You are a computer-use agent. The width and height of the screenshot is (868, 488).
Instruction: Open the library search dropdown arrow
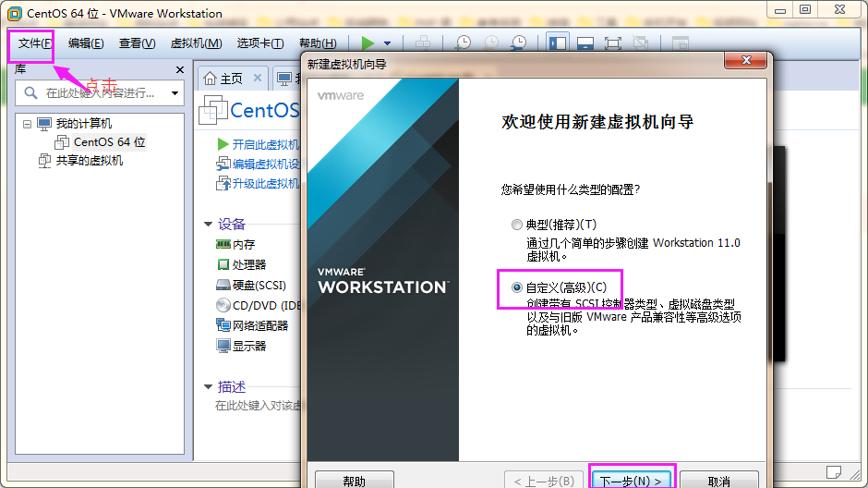(175, 93)
